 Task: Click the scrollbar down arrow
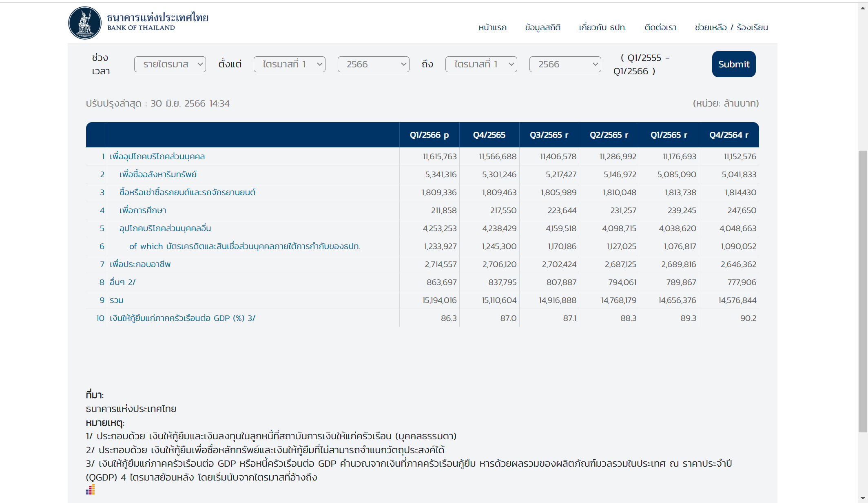click(x=863, y=499)
